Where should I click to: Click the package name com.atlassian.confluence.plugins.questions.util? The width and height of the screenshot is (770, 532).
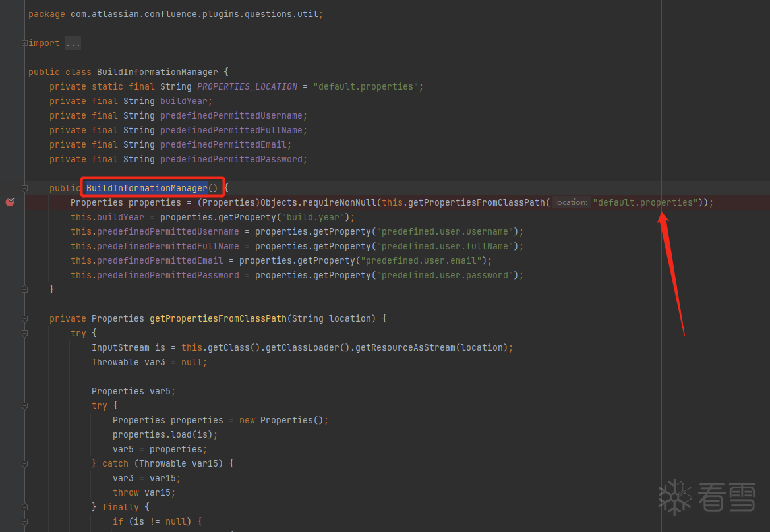(194, 15)
